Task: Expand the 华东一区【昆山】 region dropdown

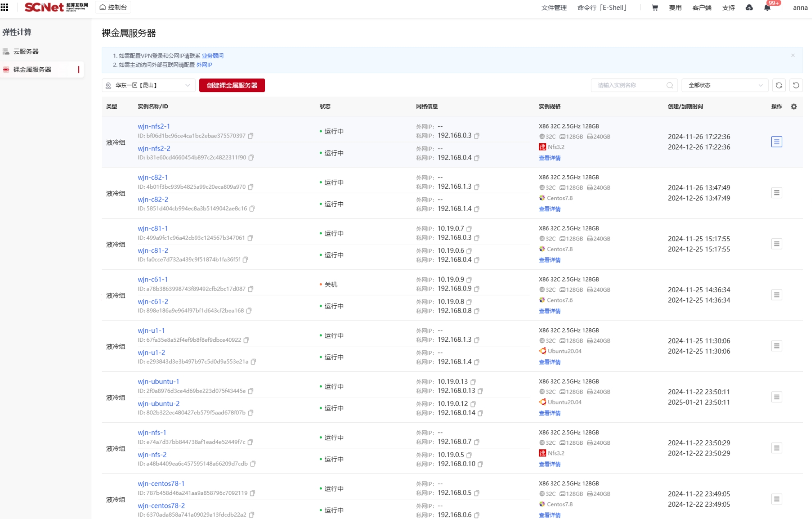Action: pos(148,85)
